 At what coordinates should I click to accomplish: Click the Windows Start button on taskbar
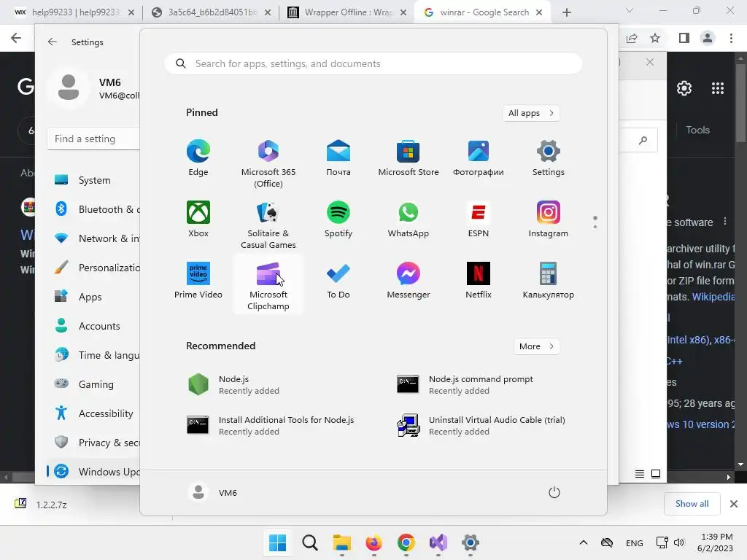277,542
